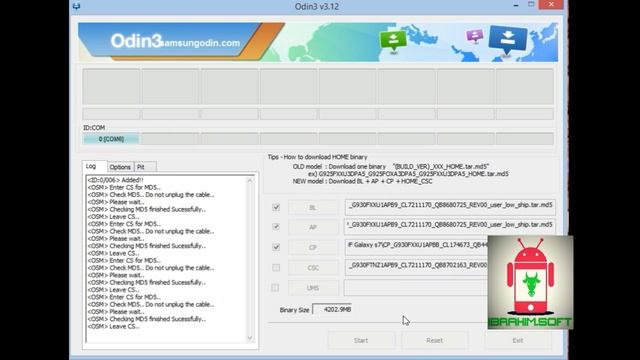Click the AP file path field
Viewport: 640px width, 360px height.
(450, 227)
